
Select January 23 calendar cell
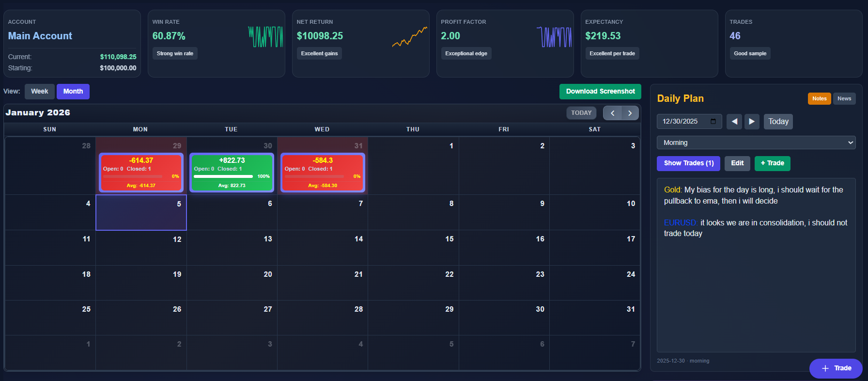click(504, 283)
